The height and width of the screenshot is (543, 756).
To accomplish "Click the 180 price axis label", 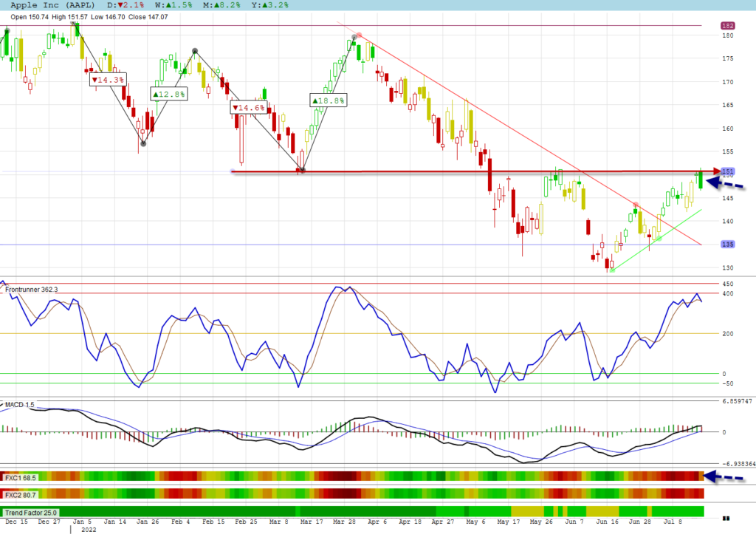I will [x=727, y=35].
